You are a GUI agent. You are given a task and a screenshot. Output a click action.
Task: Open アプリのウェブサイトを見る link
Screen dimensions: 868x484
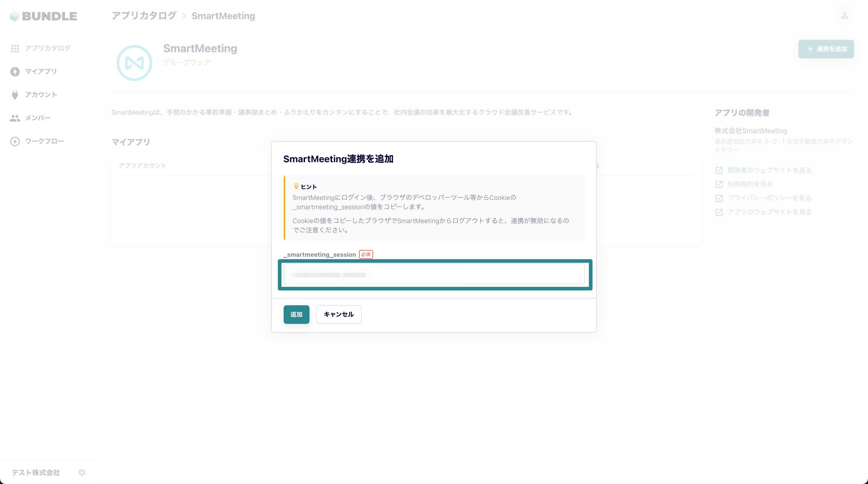pos(769,212)
